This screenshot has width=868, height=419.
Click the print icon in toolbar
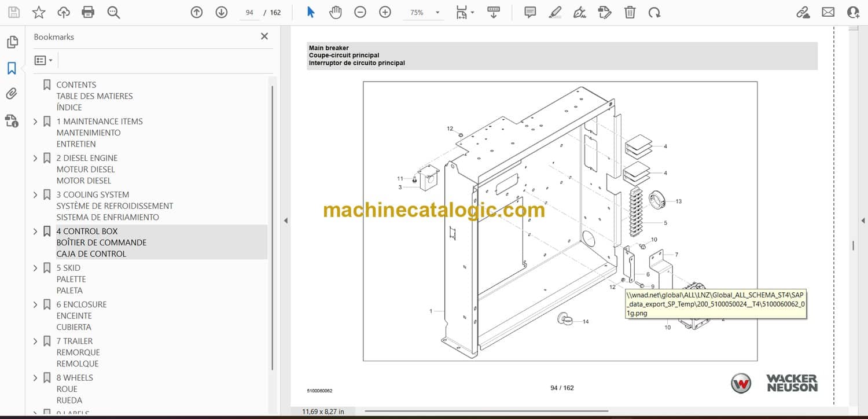coord(88,12)
